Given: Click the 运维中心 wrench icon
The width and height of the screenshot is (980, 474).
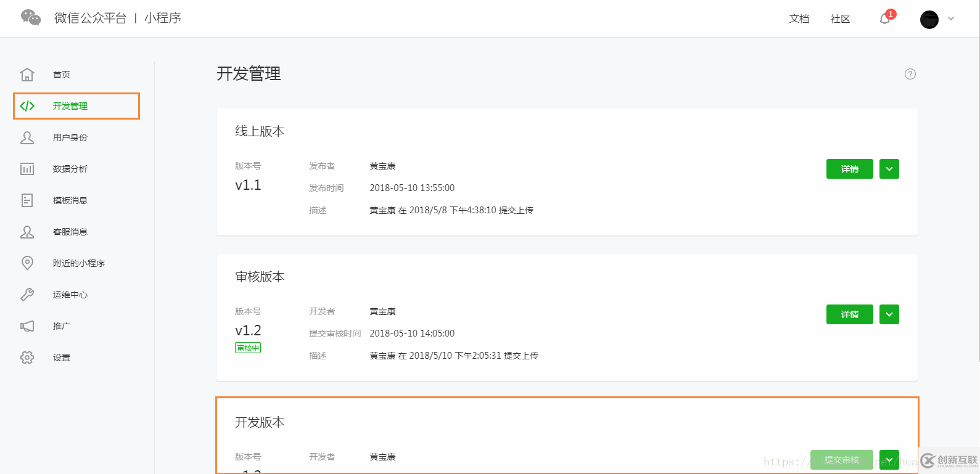Looking at the screenshot, I should (27, 295).
